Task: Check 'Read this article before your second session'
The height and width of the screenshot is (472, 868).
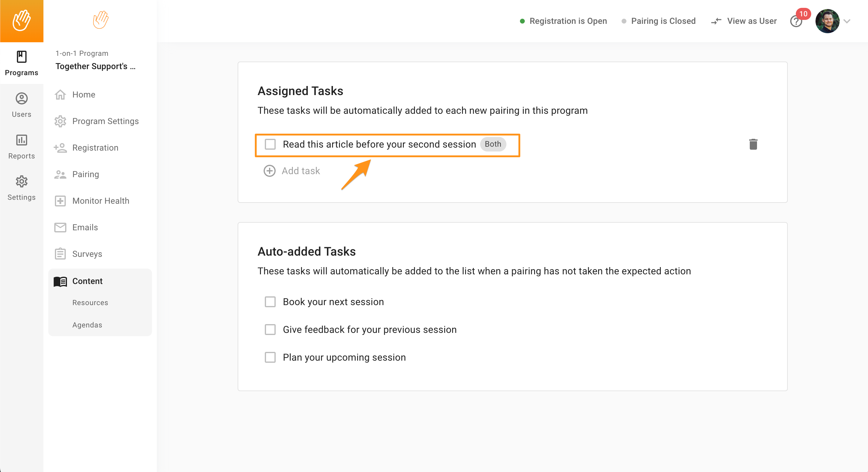Action: [x=270, y=144]
